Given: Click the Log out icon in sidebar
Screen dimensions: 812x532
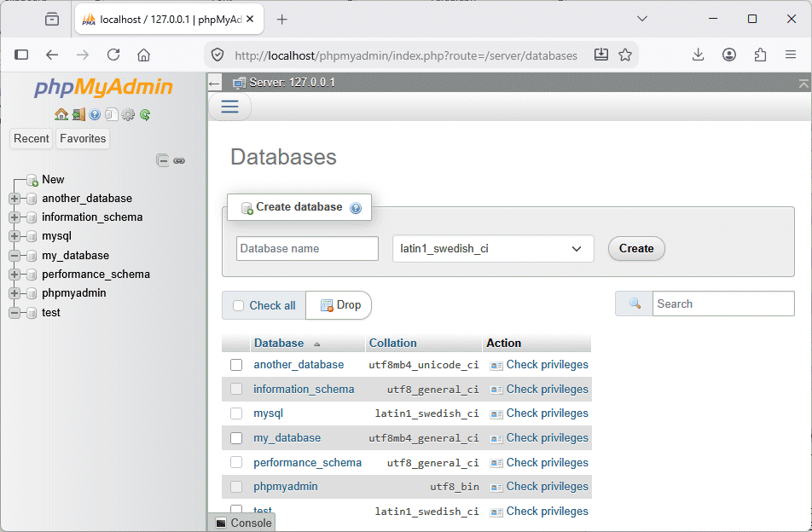Looking at the screenshot, I should point(78,114).
